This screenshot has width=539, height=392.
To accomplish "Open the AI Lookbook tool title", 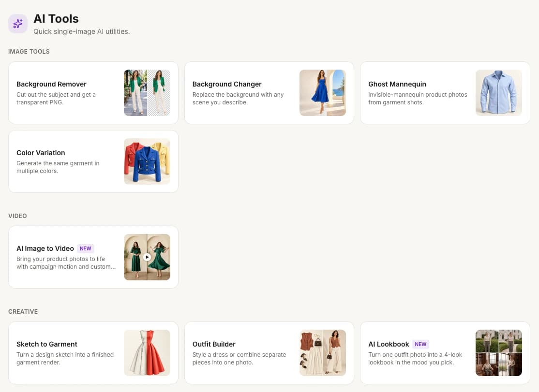I will pos(389,344).
